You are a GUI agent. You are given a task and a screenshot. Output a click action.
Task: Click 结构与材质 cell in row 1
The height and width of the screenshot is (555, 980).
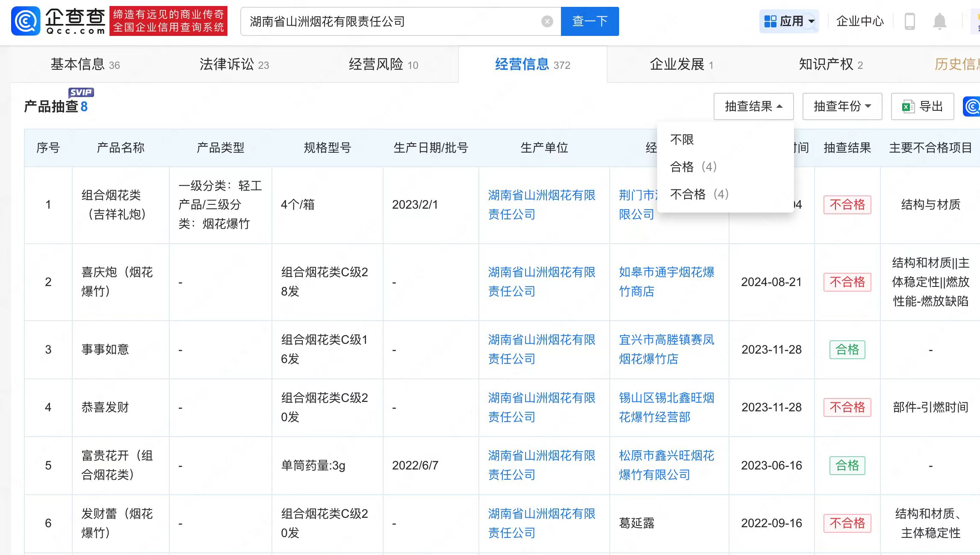930,205
